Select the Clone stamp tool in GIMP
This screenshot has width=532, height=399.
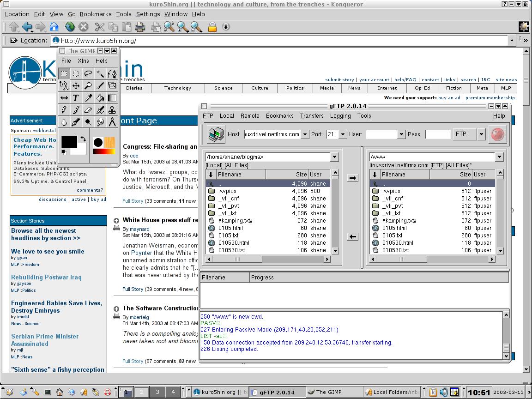pos(112,109)
